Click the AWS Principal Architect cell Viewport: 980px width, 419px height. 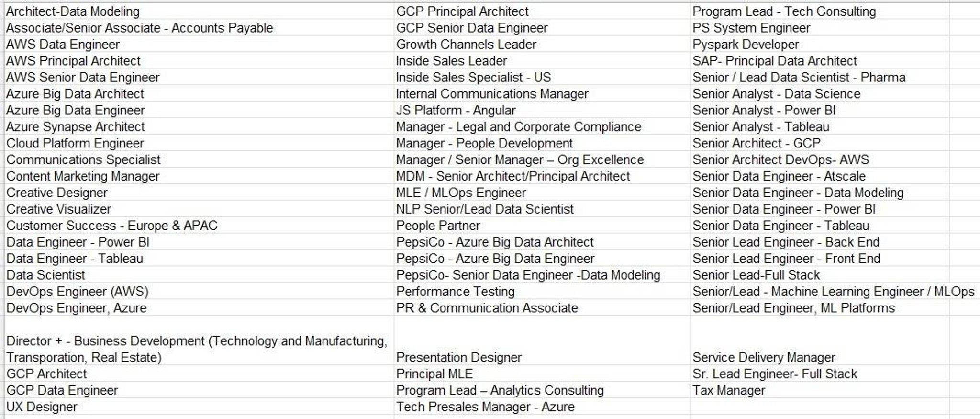tap(199, 61)
